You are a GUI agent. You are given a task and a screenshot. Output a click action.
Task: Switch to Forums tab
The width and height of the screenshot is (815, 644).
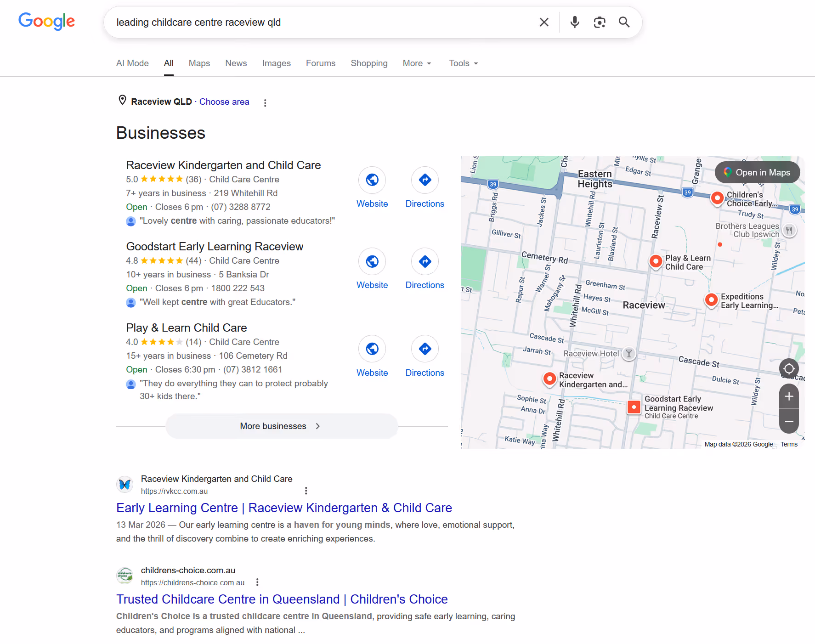click(321, 63)
